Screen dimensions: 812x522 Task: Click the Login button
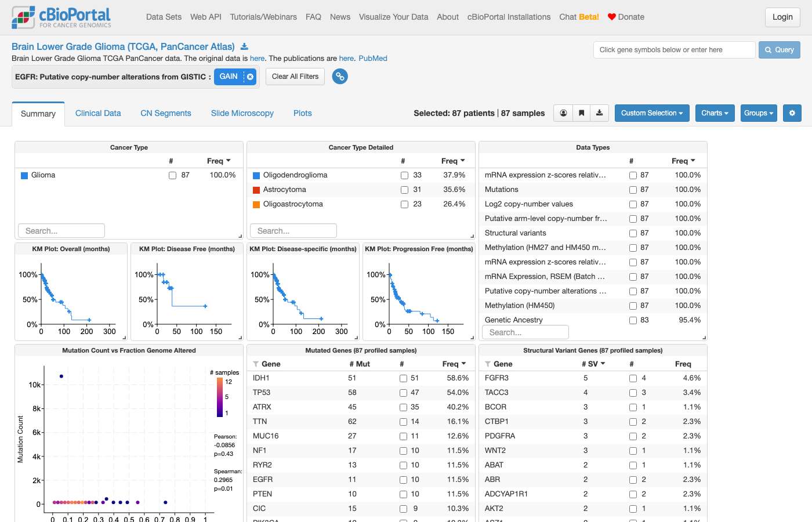[782, 17]
